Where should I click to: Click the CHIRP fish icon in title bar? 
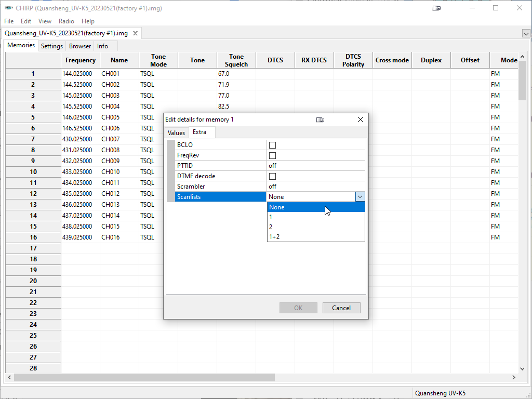(9, 8)
